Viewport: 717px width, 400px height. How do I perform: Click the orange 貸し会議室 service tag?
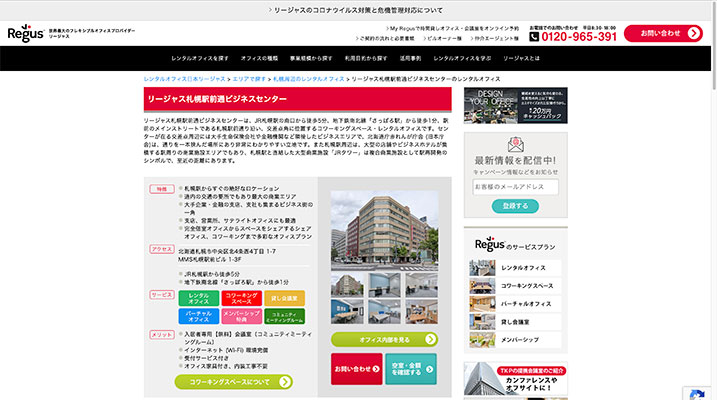pyautogui.click(x=284, y=299)
